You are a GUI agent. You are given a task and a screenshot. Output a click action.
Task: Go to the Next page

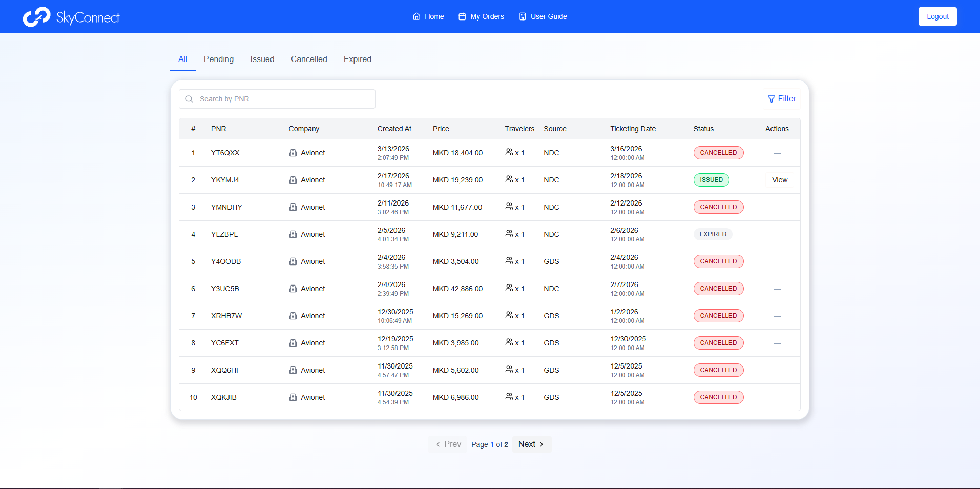click(x=531, y=444)
